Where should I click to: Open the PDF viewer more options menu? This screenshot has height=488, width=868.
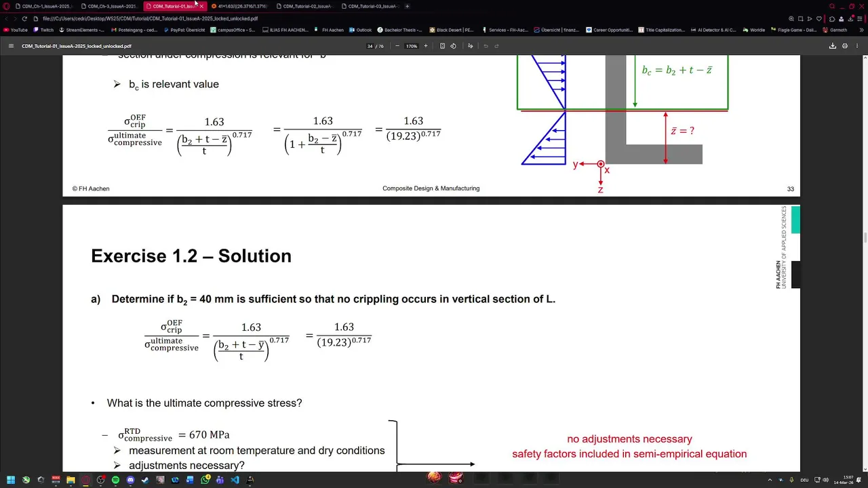(x=857, y=46)
